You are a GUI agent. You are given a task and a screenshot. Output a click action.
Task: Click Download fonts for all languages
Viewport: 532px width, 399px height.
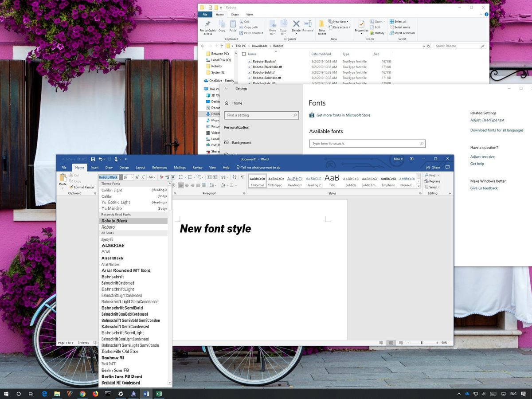(x=497, y=130)
